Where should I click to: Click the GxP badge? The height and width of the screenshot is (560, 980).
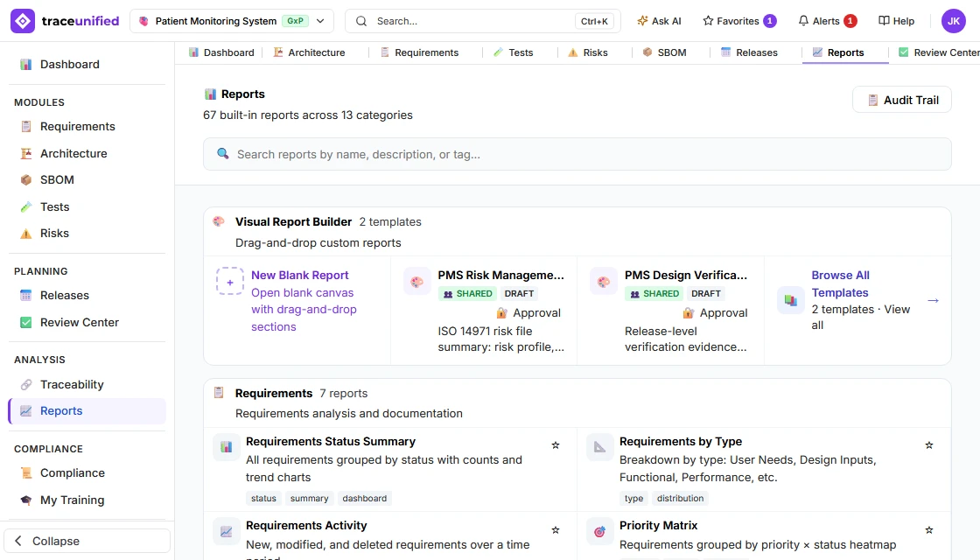295,21
